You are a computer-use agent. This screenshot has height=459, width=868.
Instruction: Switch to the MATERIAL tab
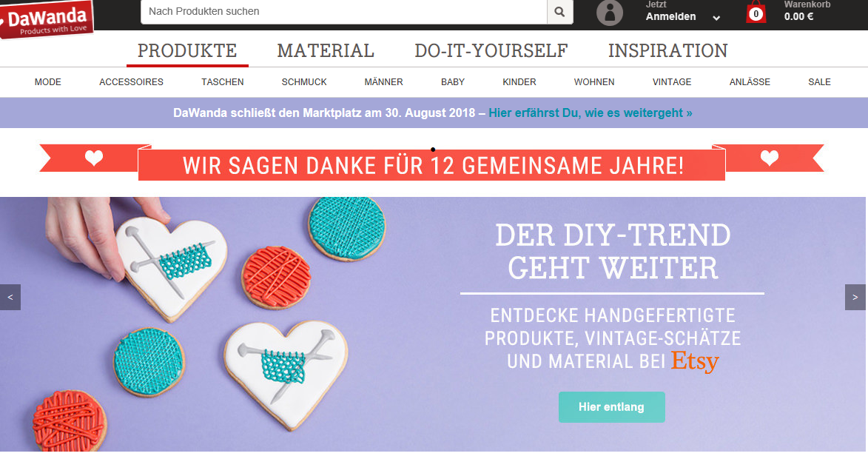click(x=326, y=51)
